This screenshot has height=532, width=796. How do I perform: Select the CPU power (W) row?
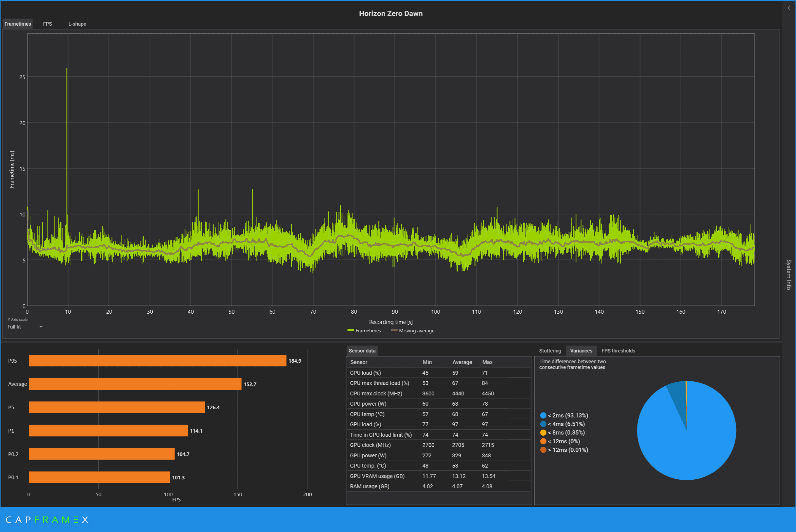[x=439, y=403]
